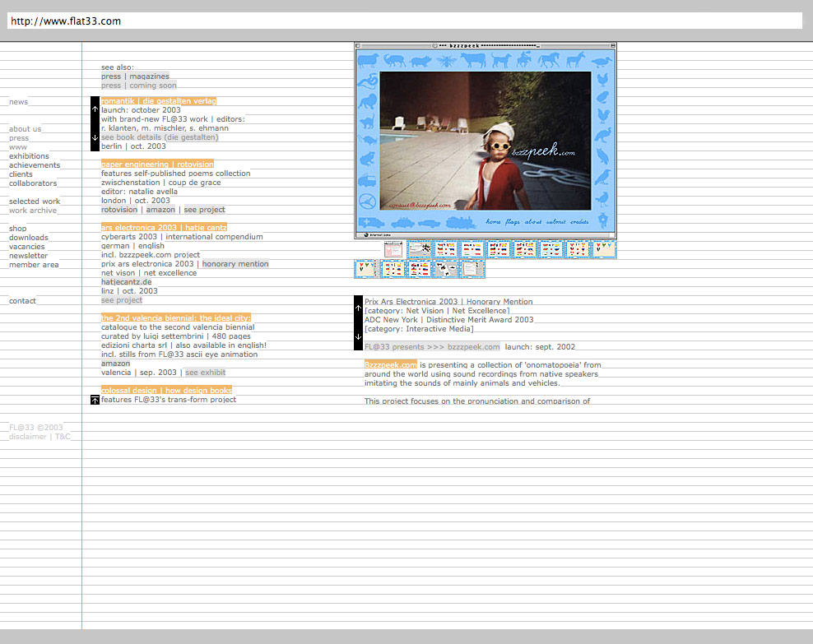
Task: Select the pink first thumbnail below preview
Action: [393, 250]
